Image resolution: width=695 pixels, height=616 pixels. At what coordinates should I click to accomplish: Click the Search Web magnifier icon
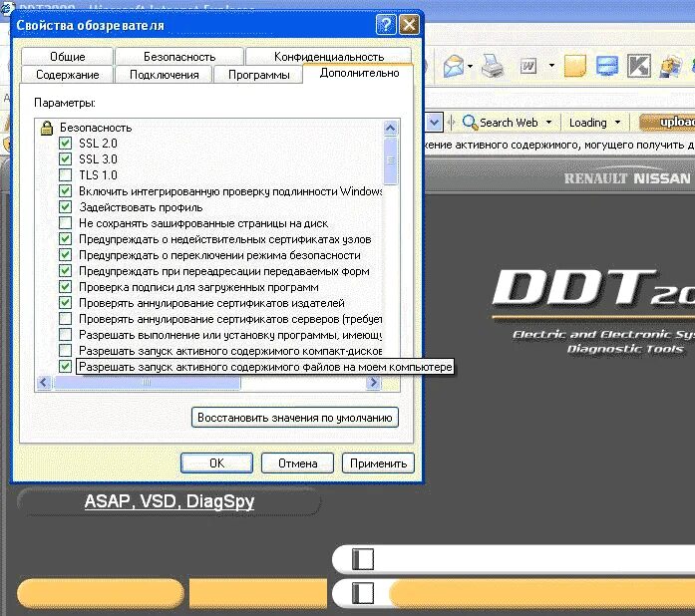470,122
